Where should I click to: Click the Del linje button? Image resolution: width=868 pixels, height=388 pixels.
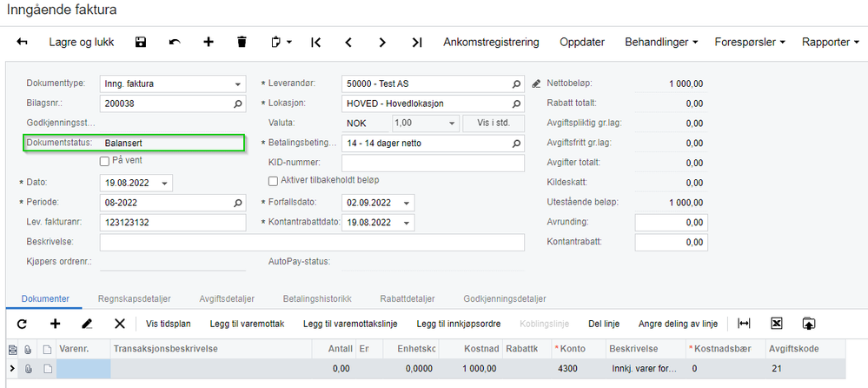click(x=604, y=324)
